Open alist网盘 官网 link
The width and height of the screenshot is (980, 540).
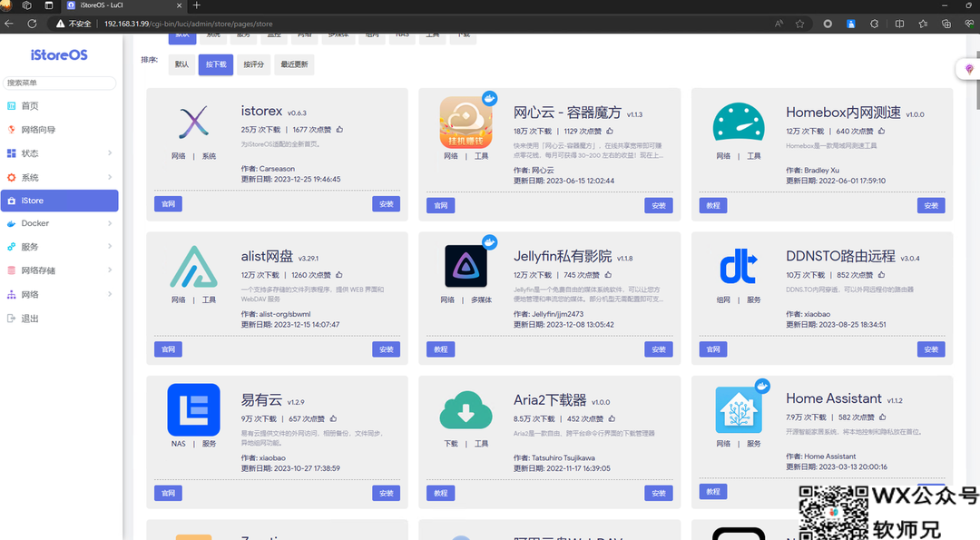[x=168, y=349]
